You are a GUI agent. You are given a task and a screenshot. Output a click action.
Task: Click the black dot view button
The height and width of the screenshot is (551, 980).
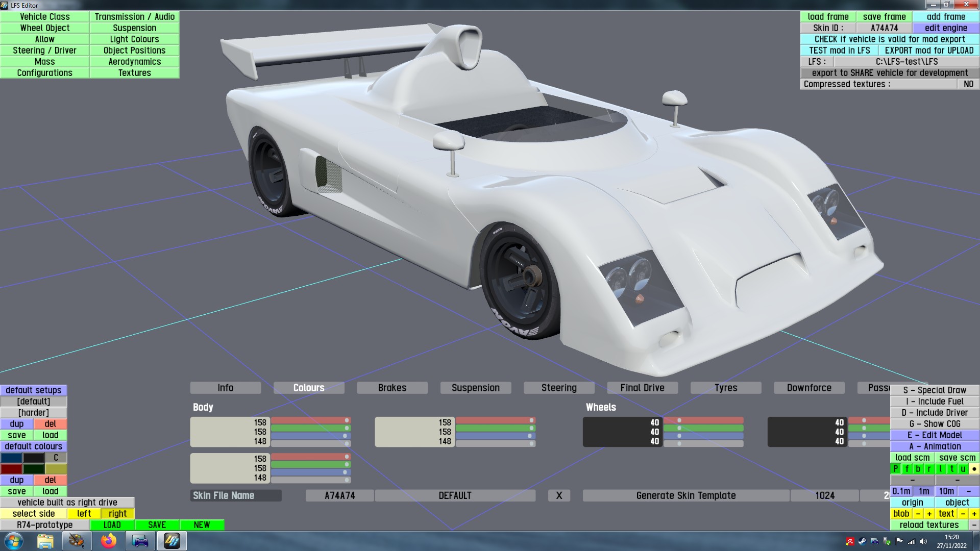(x=974, y=469)
